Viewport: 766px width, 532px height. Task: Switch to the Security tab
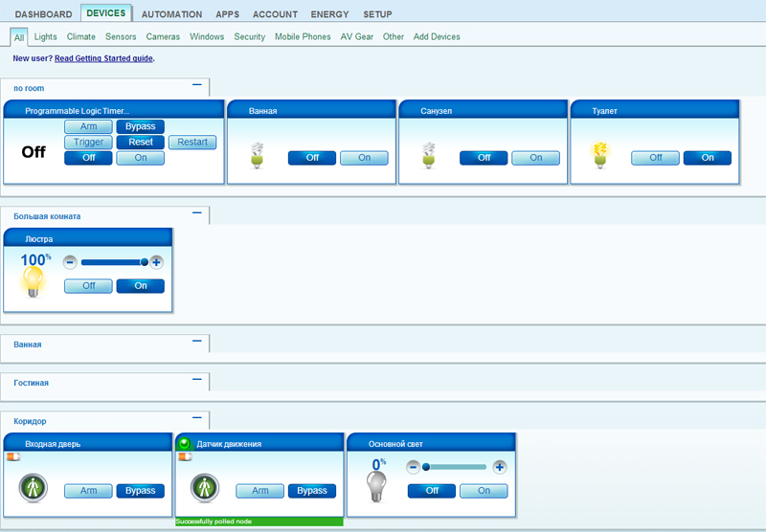tap(249, 36)
